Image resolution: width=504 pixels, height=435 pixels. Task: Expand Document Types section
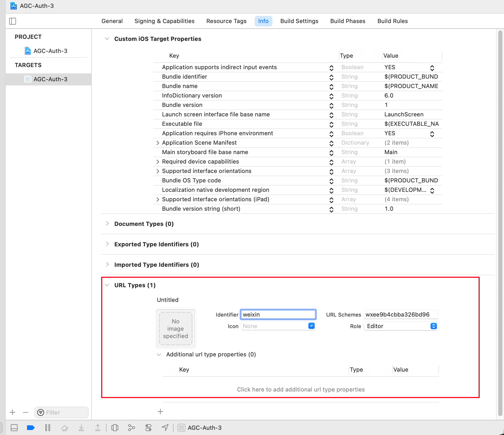[x=107, y=224]
